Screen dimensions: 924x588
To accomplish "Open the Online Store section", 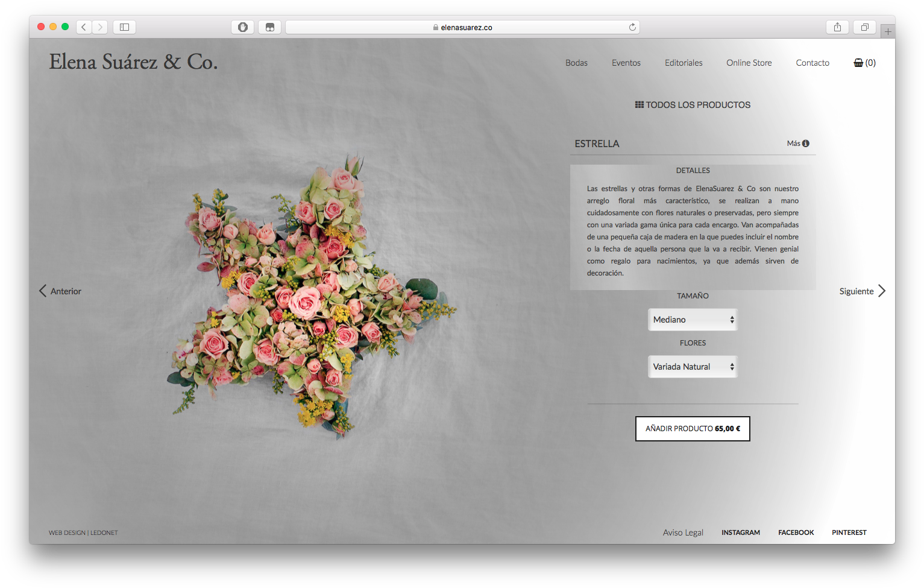I will click(749, 62).
